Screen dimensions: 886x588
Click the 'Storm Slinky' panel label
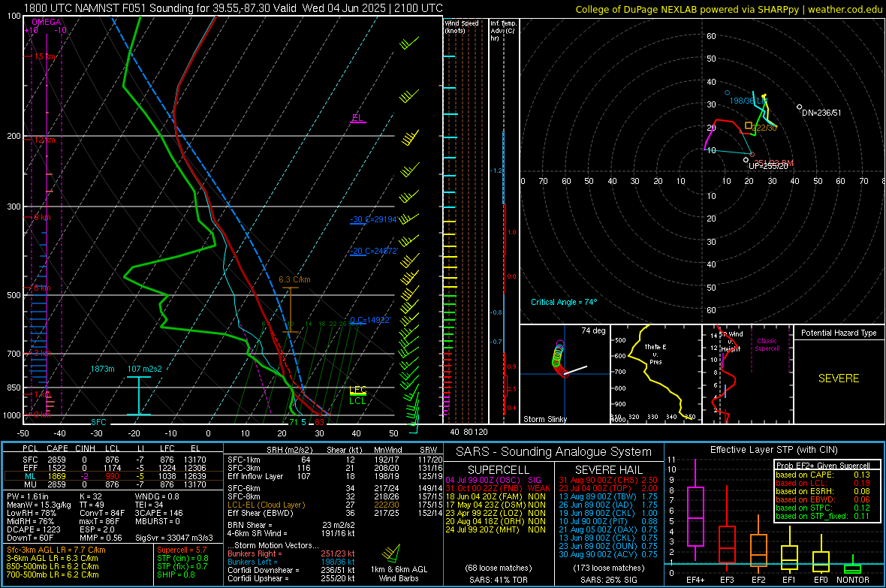pos(545,419)
